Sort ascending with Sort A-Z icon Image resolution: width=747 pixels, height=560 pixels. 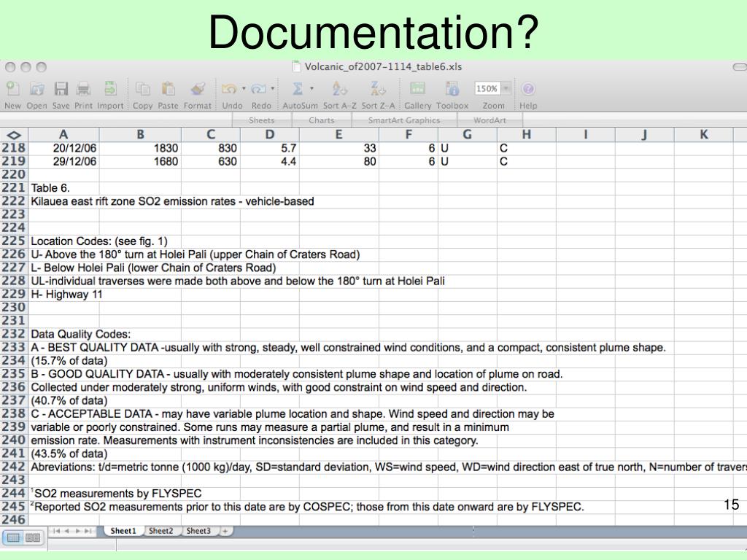coord(339,88)
